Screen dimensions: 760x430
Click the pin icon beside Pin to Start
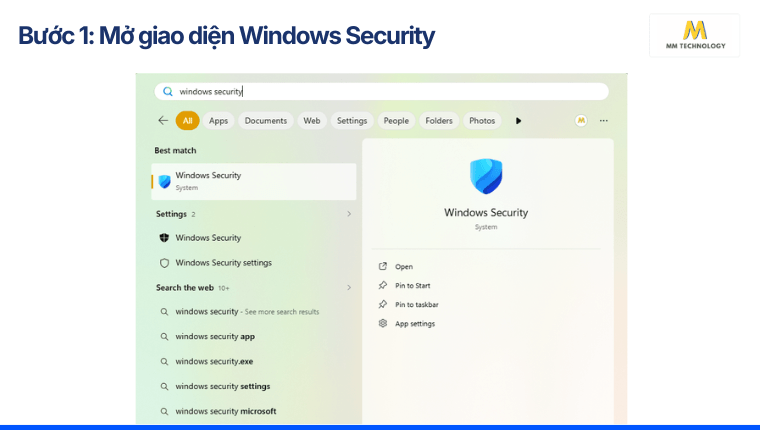click(x=382, y=285)
